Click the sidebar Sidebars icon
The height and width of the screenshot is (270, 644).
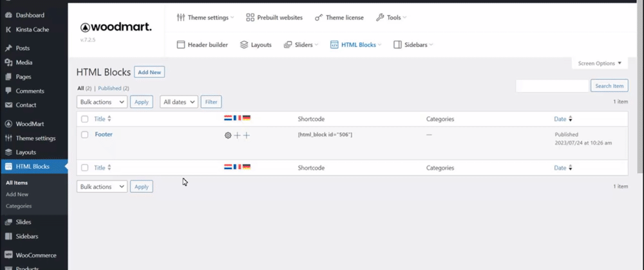[x=8, y=237]
